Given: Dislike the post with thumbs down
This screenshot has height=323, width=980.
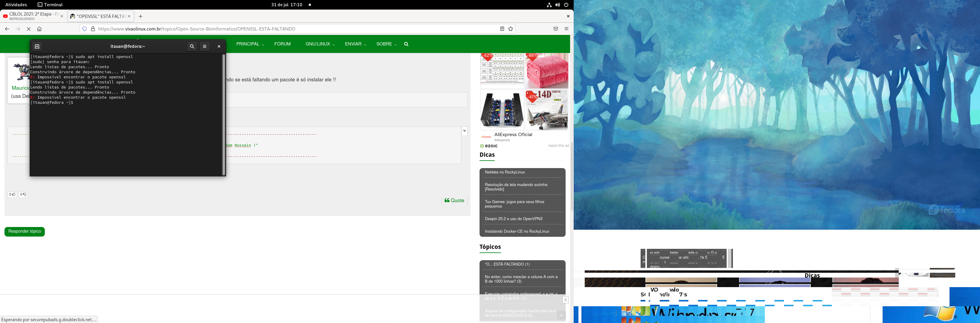Looking at the screenshot, I should [x=23, y=194].
